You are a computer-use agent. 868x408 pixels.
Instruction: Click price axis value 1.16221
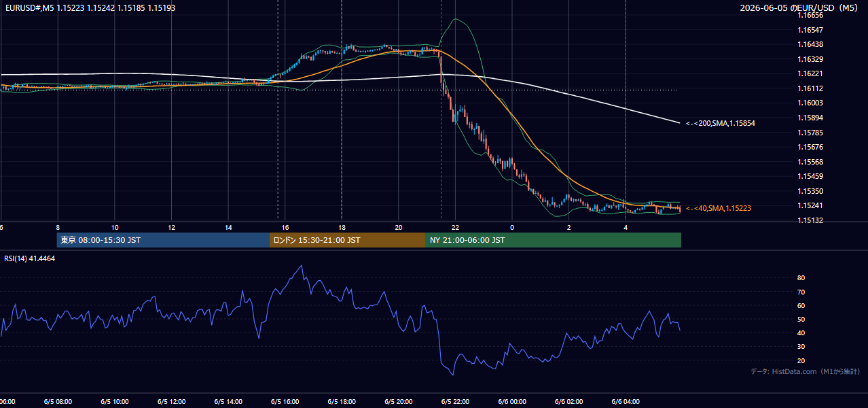point(810,73)
